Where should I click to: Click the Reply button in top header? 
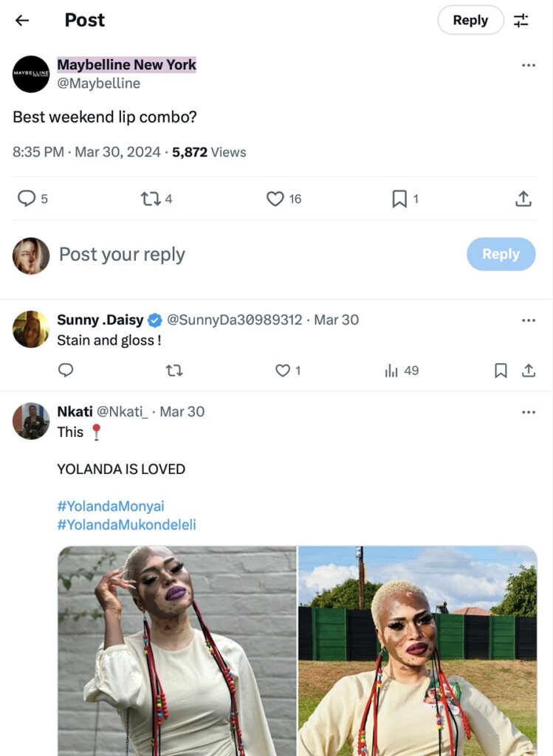point(470,21)
